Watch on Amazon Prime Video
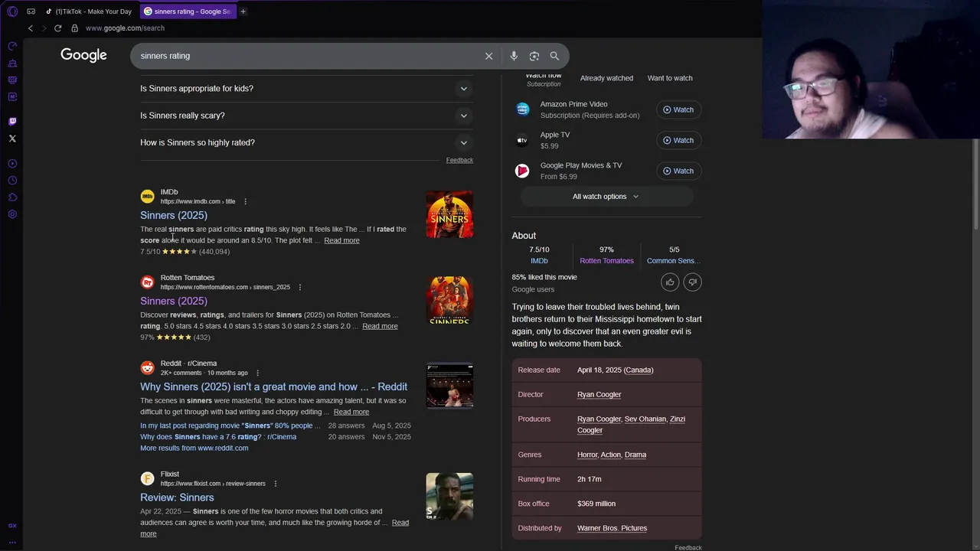The width and height of the screenshot is (980, 551). (678, 109)
